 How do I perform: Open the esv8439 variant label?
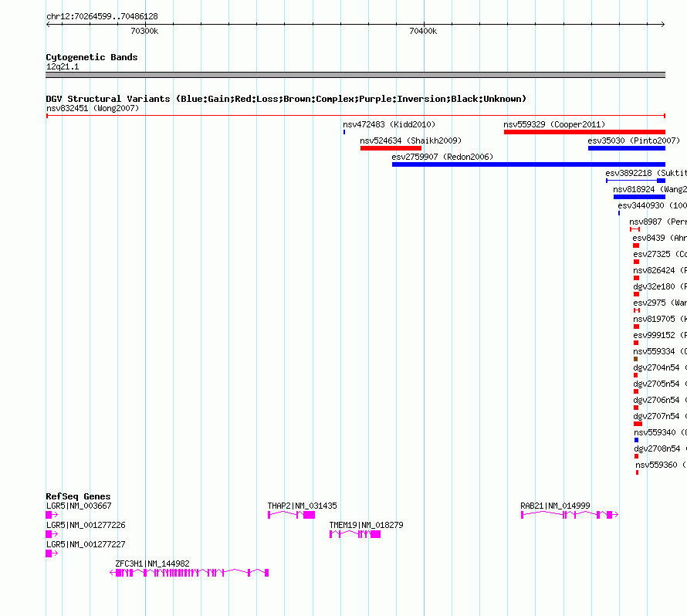click(x=659, y=238)
